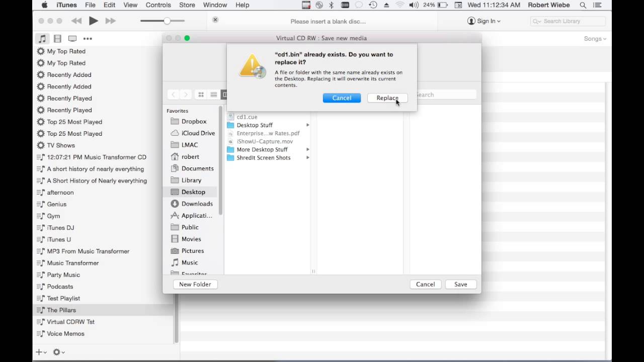Viewport: 644px width, 362px height.
Task: Click the Play button in iTunes
Action: tap(93, 21)
